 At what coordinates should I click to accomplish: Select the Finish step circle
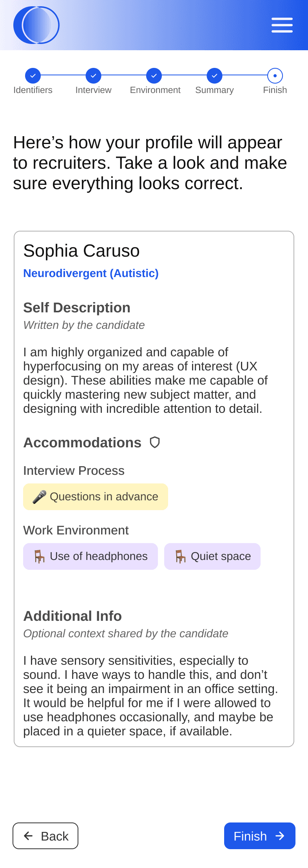(275, 76)
